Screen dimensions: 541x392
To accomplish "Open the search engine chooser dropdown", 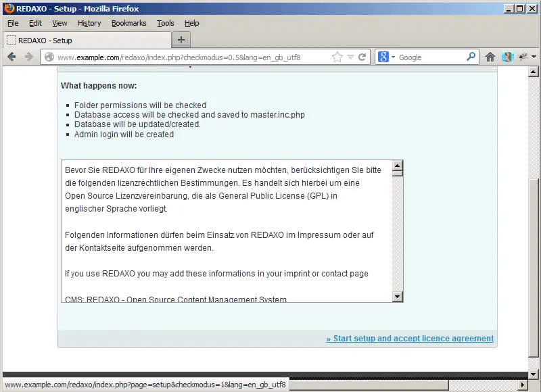I will tap(393, 57).
